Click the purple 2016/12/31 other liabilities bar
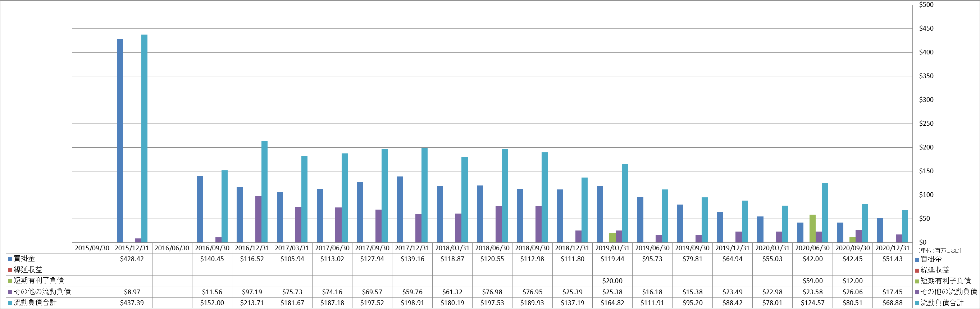This screenshot has width=980, height=309. 258,219
